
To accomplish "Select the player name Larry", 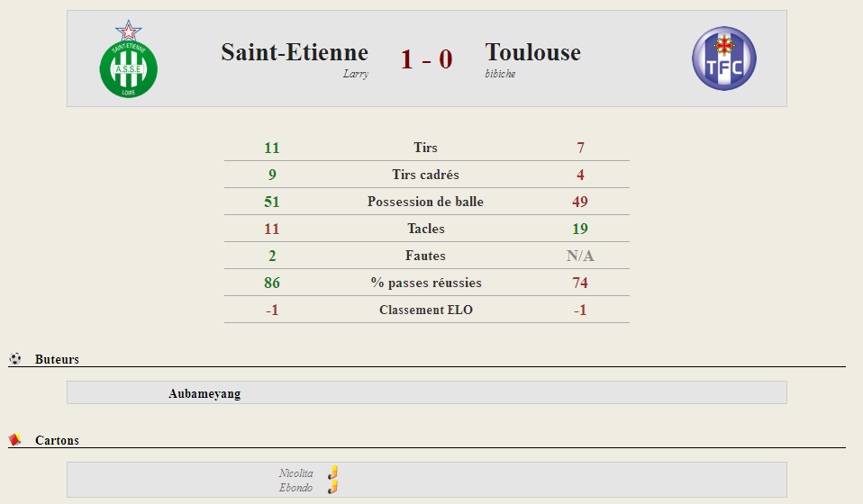I will coord(356,74).
